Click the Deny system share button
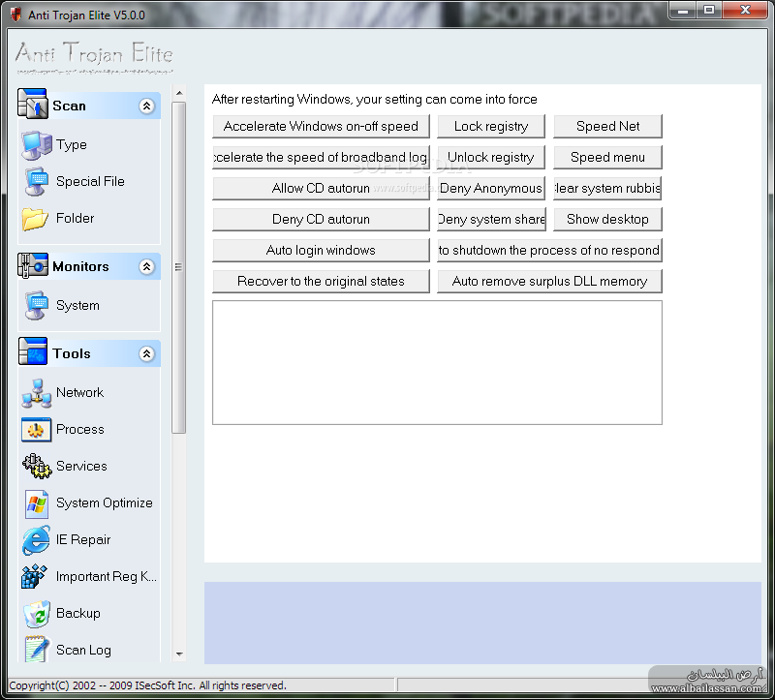 coord(491,220)
